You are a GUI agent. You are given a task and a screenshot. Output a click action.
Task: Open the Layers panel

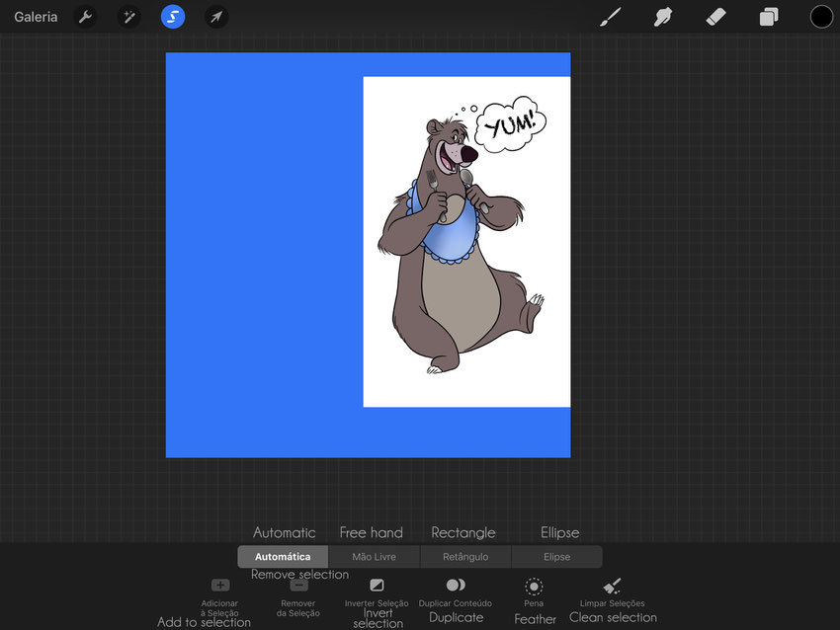tap(769, 17)
